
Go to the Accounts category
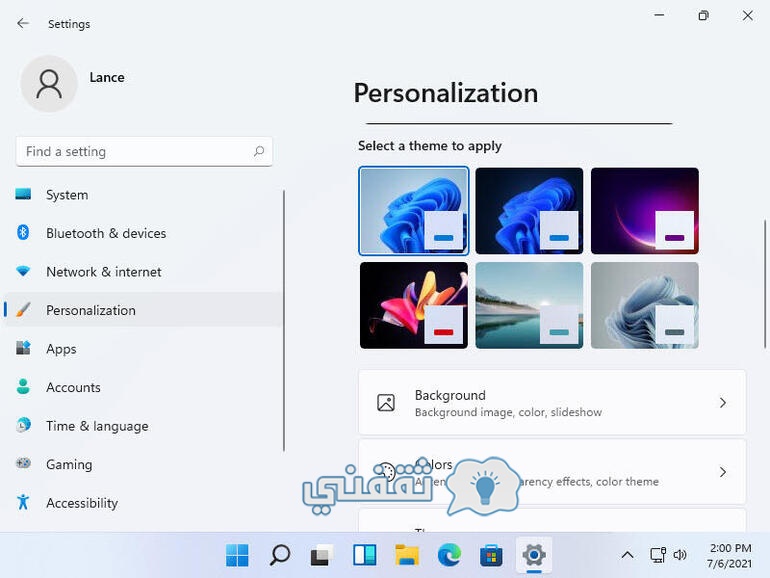73,387
